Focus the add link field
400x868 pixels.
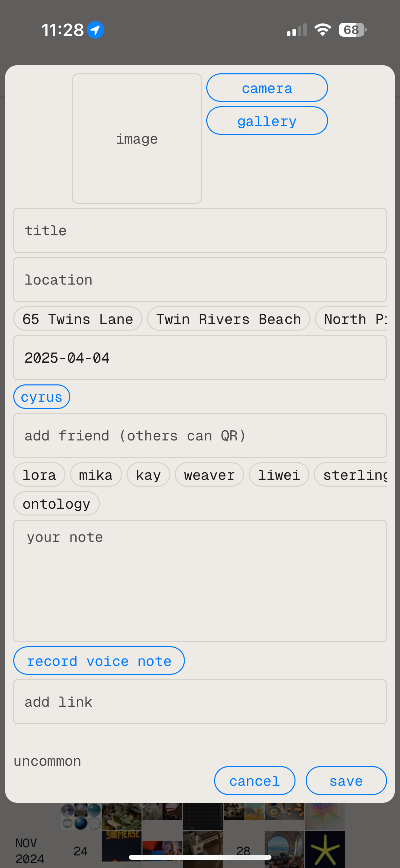pyautogui.click(x=200, y=702)
